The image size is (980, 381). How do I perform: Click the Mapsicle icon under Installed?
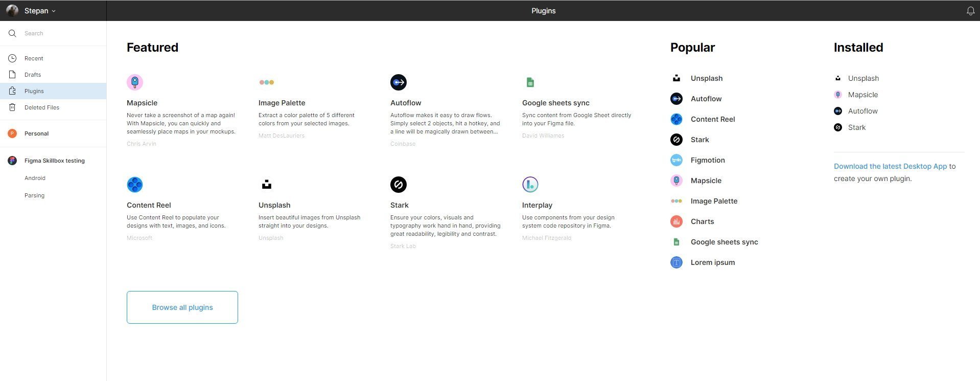point(838,95)
